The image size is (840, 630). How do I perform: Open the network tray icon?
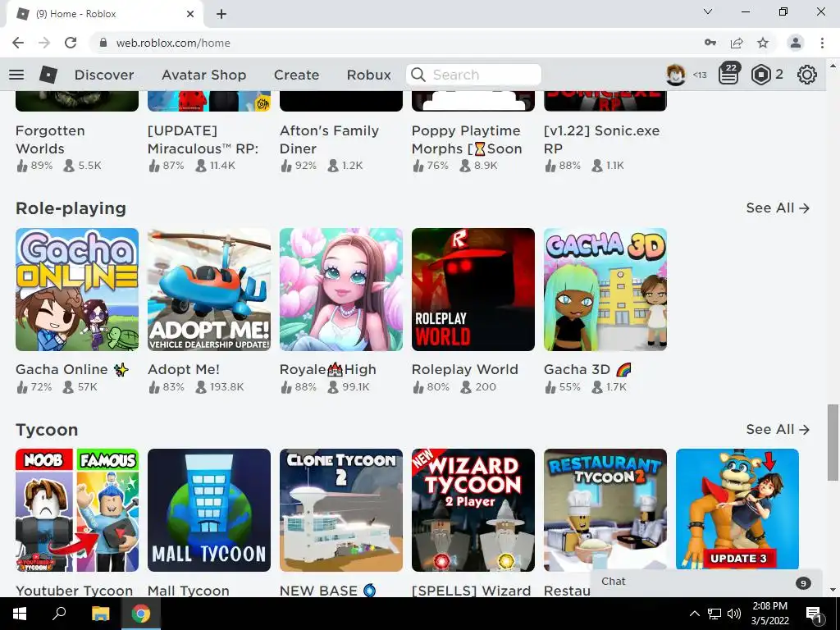[714, 614]
